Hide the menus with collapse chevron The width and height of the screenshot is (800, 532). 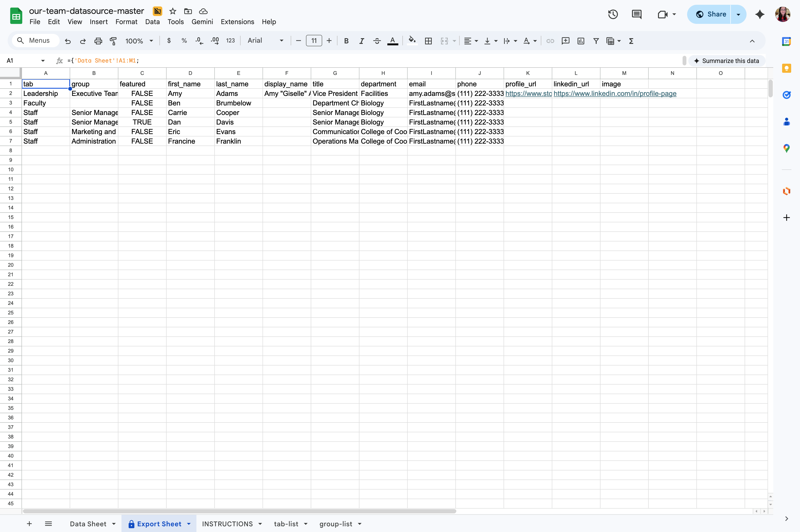click(x=752, y=41)
